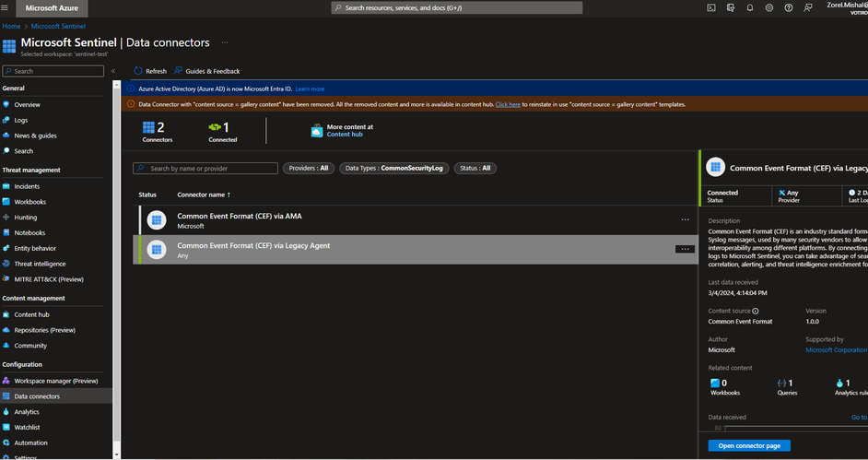
Task: Click the Content hub shopping bag icon
Action: coord(317,131)
